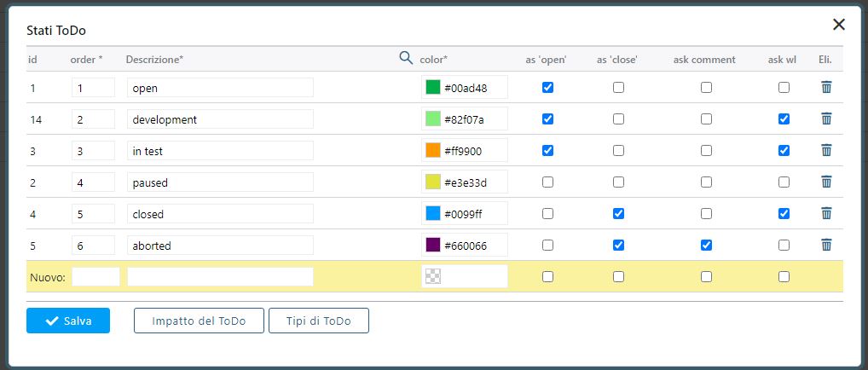Remove the 'in test' status
The height and width of the screenshot is (370, 868).
tap(825, 150)
